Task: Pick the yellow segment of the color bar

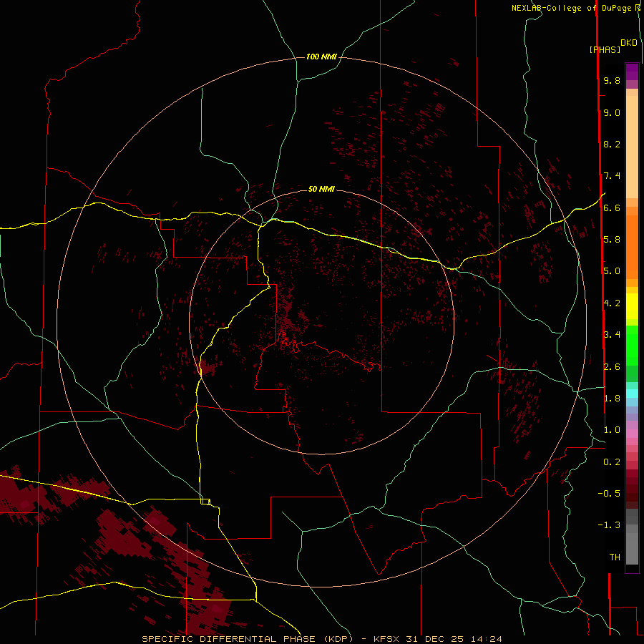Action: click(x=632, y=306)
